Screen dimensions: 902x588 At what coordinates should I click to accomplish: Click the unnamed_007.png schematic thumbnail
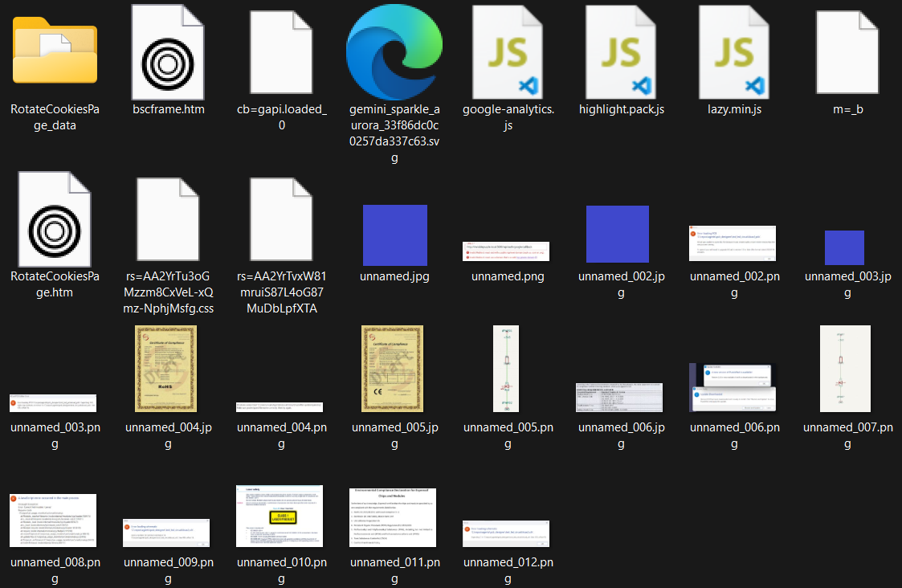pyautogui.click(x=844, y=369)
